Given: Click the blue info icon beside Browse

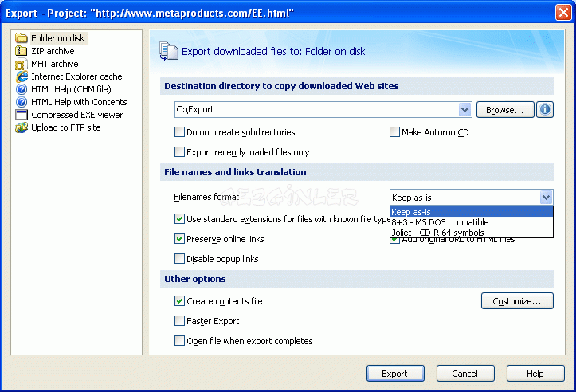Looking at the screenshot, I should [x=545, y=110].
